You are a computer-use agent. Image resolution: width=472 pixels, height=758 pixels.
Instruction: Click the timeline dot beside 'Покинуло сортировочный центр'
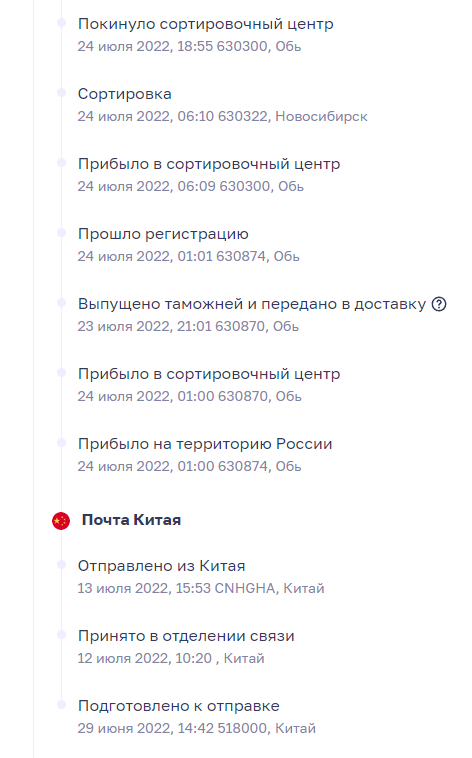(61, 22)
